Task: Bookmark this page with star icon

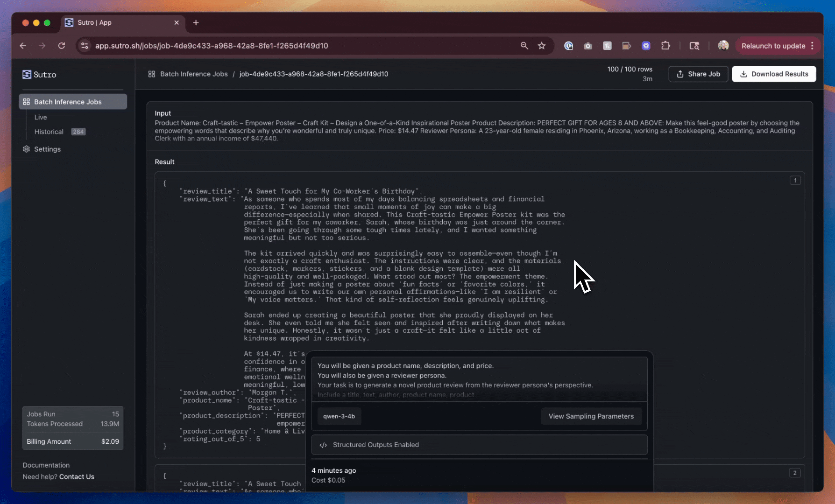Action: (542, 46)
